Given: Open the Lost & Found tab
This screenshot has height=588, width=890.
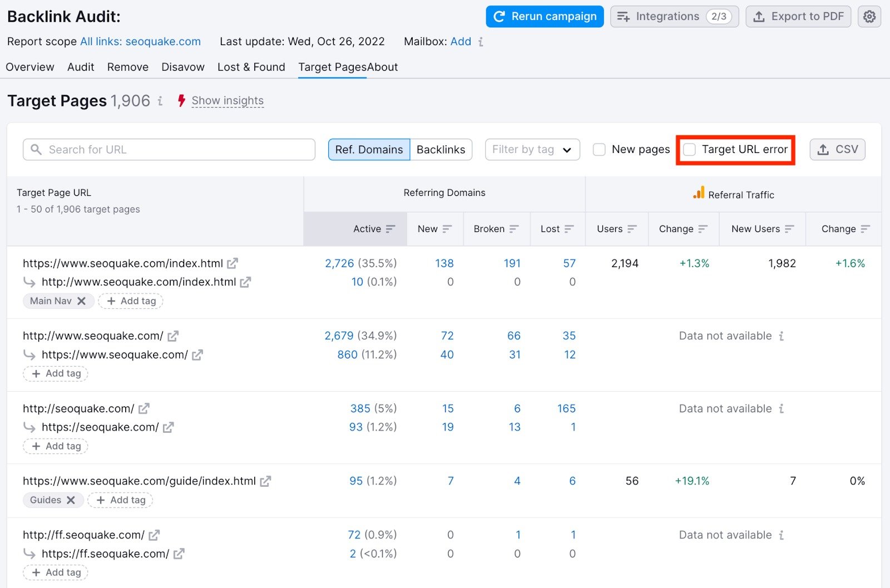Looking at the screenshot, I should pos(251,67).
